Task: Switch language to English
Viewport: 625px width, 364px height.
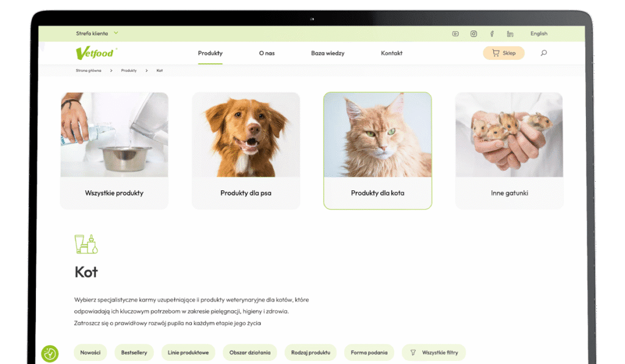Action: point(539,34)
